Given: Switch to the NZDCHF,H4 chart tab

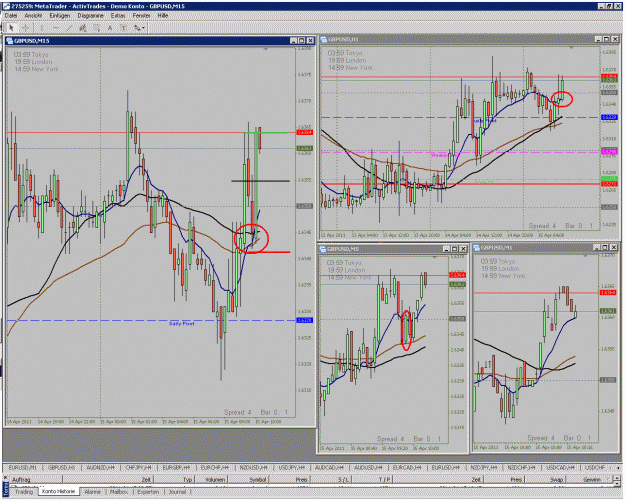Looking at the screenshot, I should point(523,468).
